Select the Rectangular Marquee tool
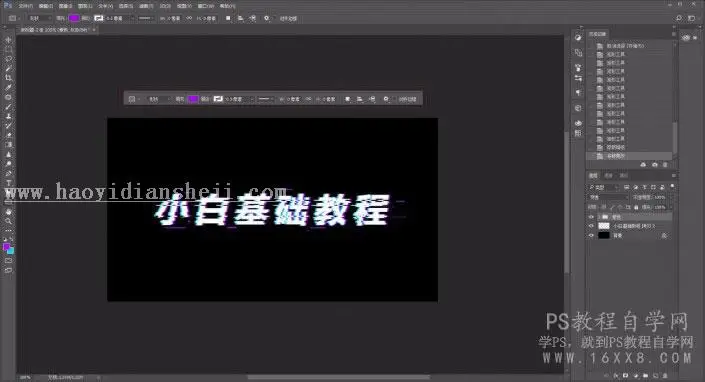The width and height of the screenshot is (705, 382). 9,49
